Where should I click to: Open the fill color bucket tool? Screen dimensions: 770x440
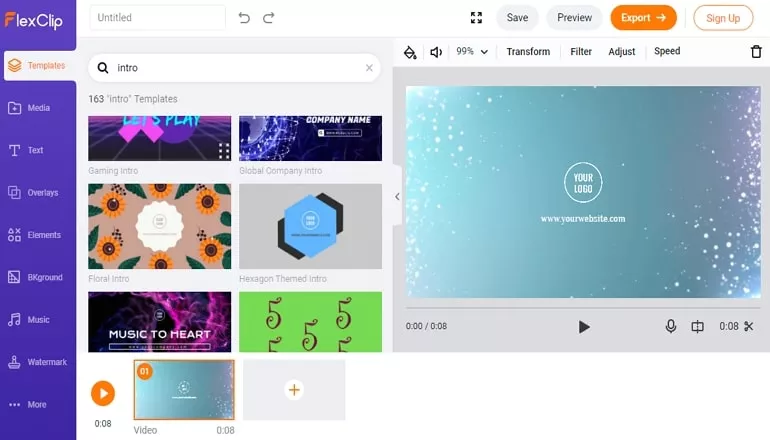[x=410, y=52]
